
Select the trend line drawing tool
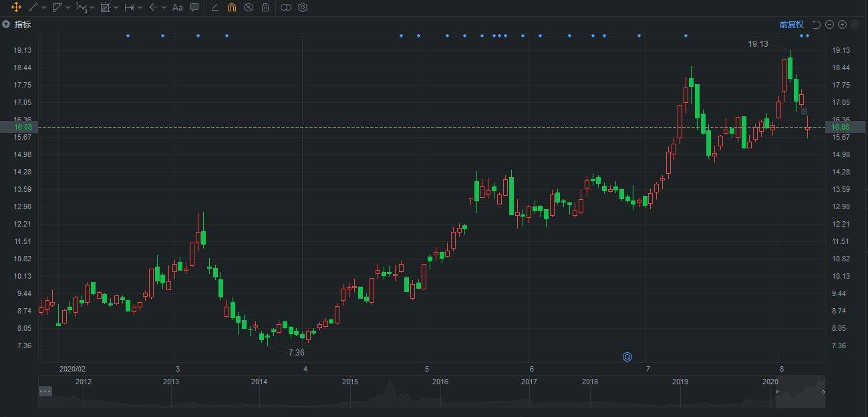tap(33, 7)
